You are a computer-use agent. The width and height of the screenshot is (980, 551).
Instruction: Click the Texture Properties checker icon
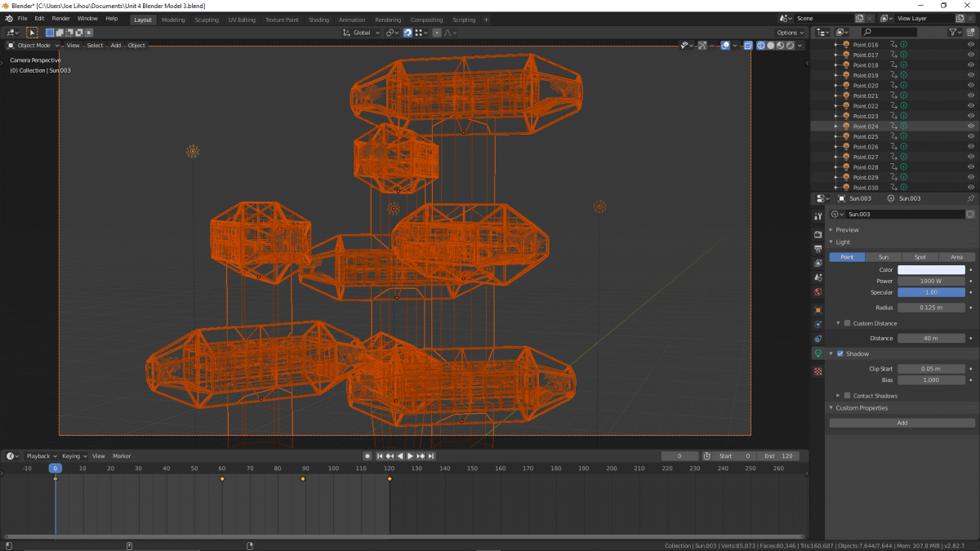(x=818, y=371)
